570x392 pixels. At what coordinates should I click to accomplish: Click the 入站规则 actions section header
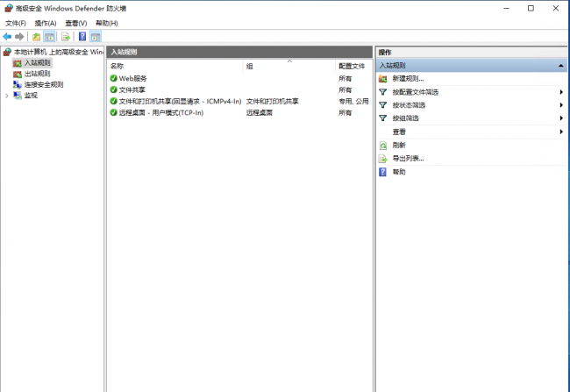click(x=471, y=66)
